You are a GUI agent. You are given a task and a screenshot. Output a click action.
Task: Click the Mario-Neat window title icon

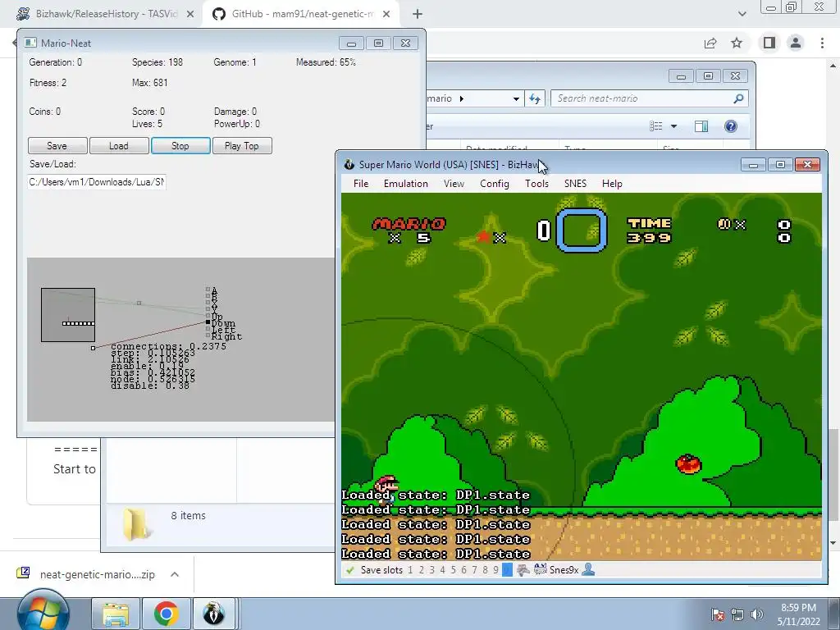[30, 43]
